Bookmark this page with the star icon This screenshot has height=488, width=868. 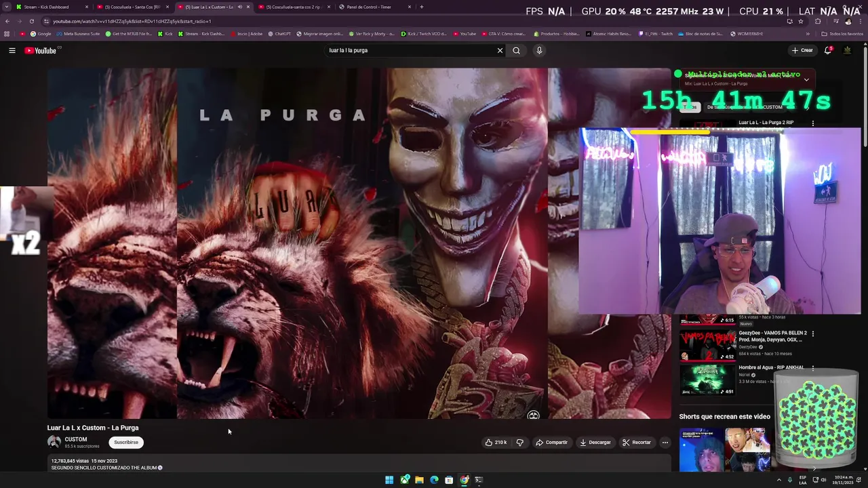[x=800, y=21]
